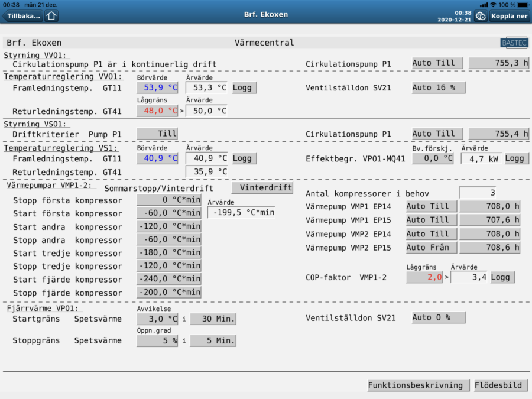The height and width of the screenshot is (399, 532).
Task: Select VS01 P1 runtime 755,4 h
Action: point(498,134)
